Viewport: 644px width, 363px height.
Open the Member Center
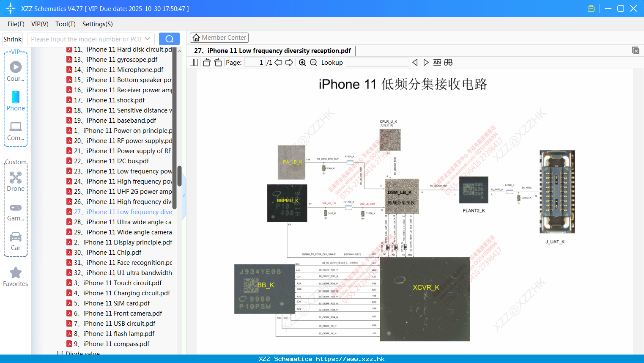tap(219, 38)
